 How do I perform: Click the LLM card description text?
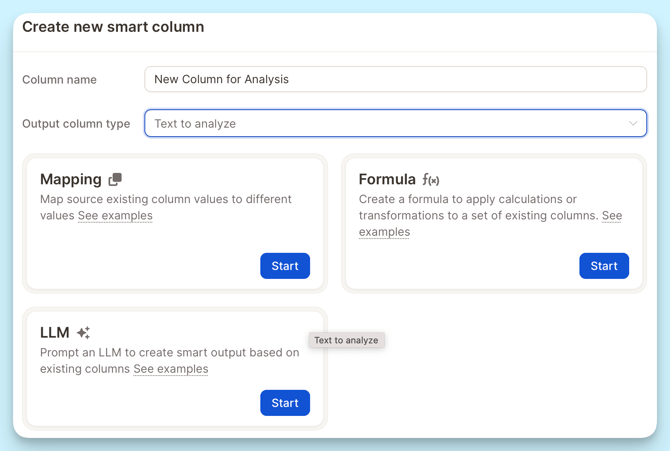point(169,353)
